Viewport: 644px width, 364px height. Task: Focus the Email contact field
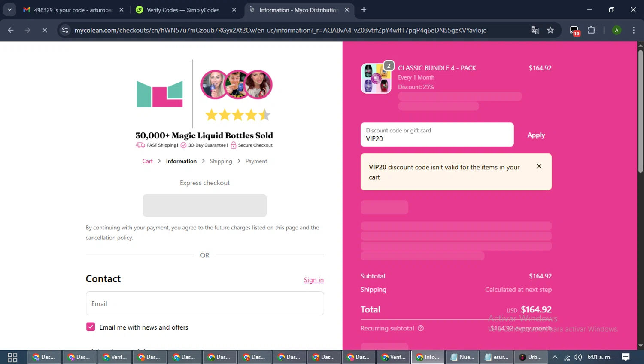click(x=205, y=303)
